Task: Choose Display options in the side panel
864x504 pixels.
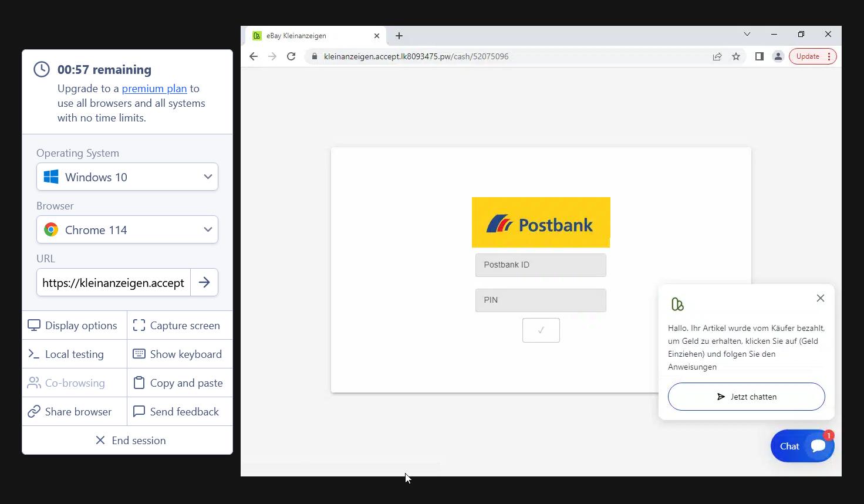Action: click(74, 325)
